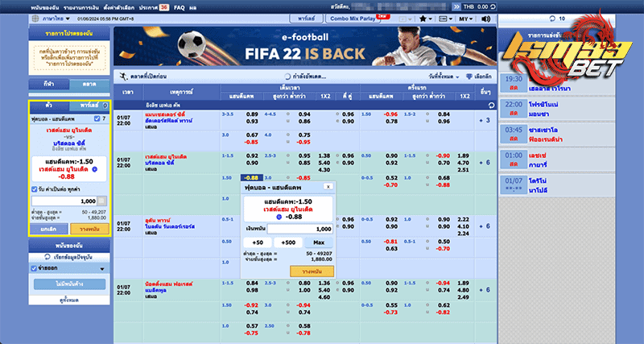Open the พนันของฉัน menu
The image size is (644, 344).
pos(45,7)
